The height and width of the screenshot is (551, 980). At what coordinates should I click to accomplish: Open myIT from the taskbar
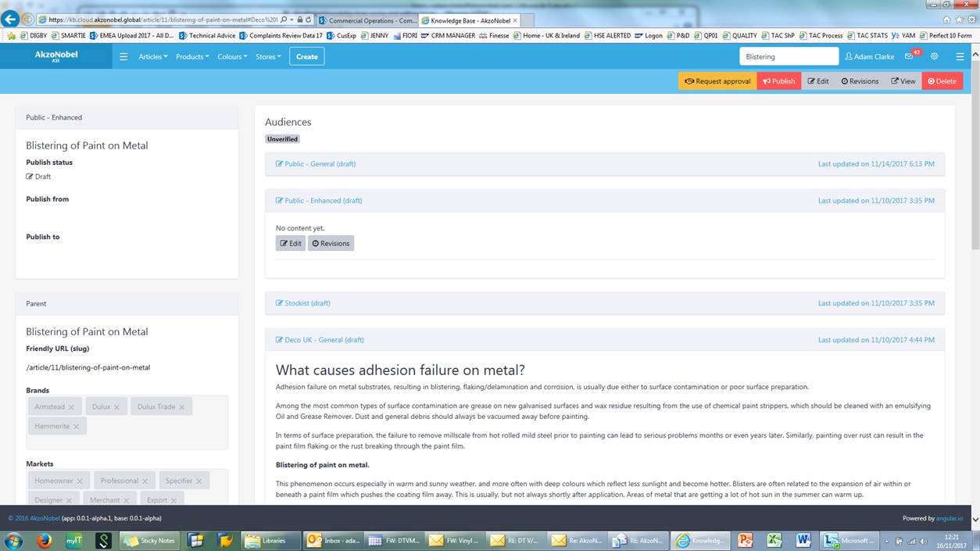click(x=73, y=540)
